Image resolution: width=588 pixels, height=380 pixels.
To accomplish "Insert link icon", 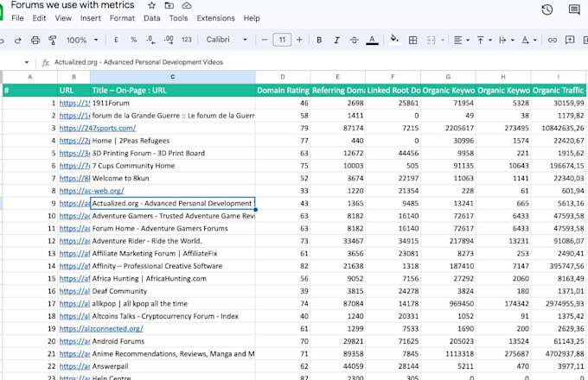I will pos(552,40).
